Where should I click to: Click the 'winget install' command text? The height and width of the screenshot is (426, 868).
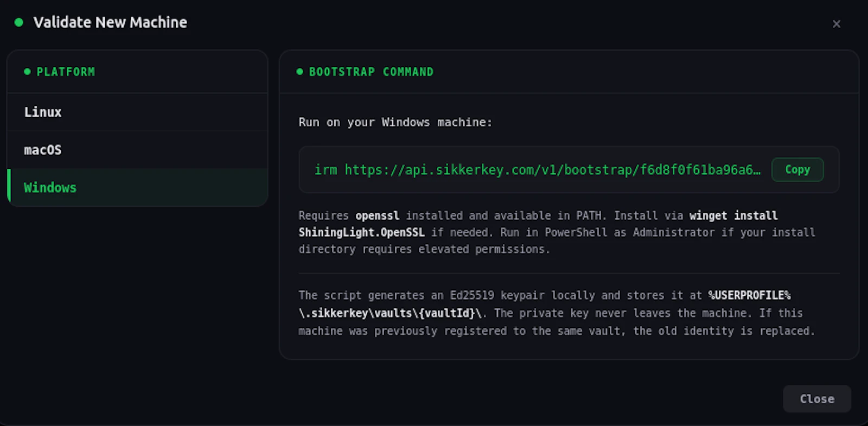point(733,215)
